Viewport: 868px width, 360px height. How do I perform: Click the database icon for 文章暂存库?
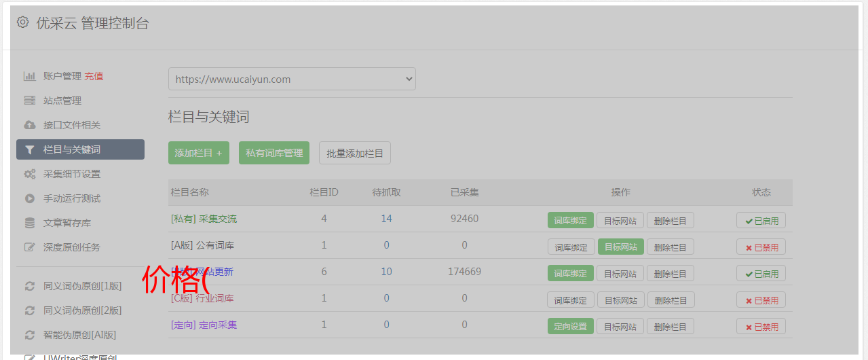(x=30, y=223)
